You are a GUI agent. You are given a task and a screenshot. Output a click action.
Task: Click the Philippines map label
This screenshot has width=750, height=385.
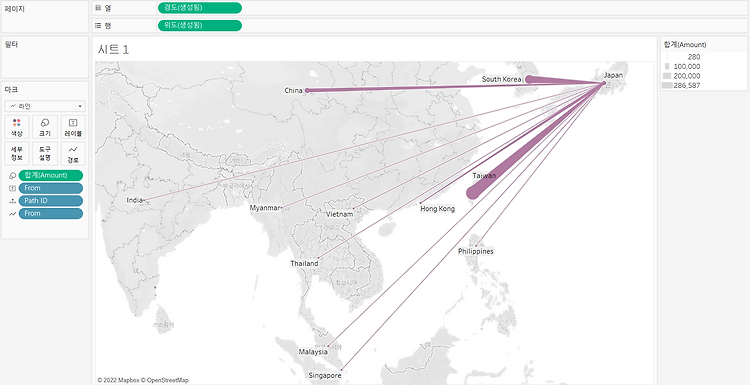[475, 251]
